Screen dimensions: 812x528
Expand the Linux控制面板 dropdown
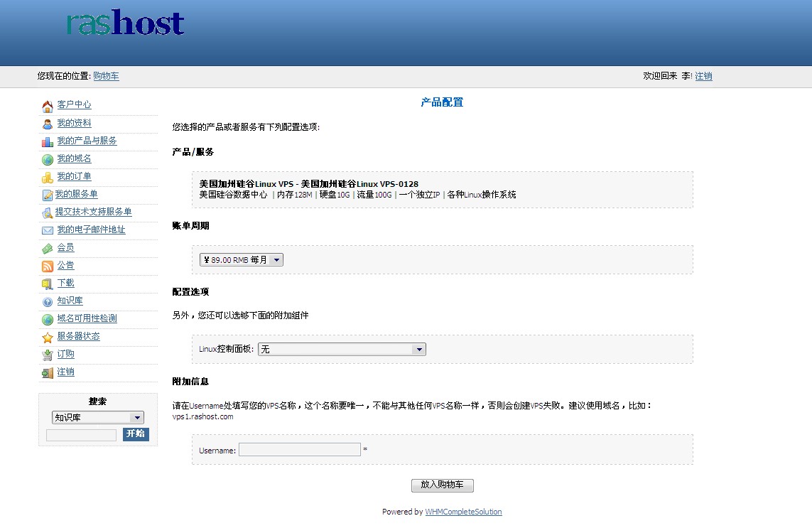pos(342,349)
